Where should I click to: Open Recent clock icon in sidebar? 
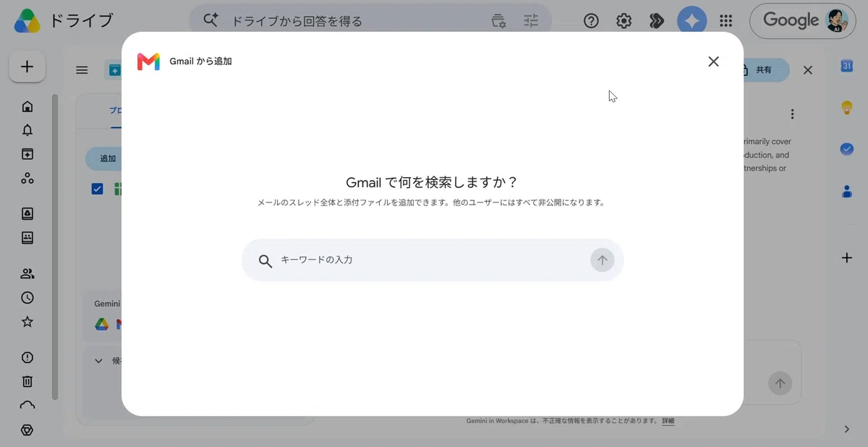pos(27,297)
